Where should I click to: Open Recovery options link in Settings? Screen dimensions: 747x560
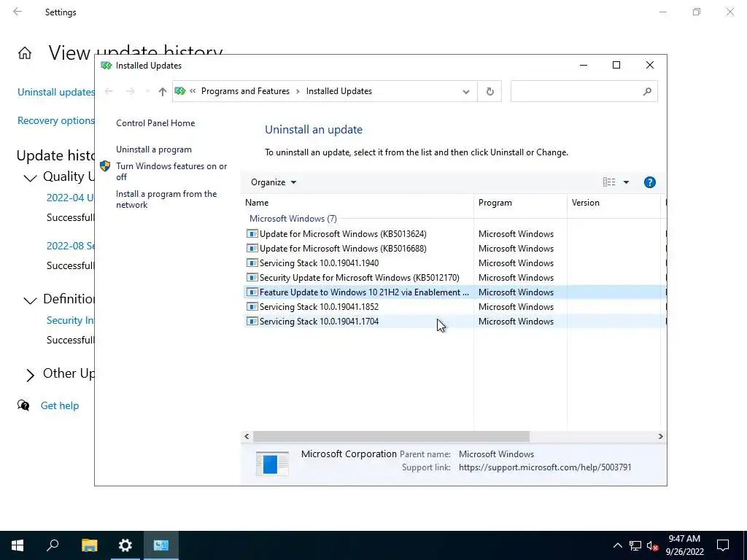[x=56, y=121]
